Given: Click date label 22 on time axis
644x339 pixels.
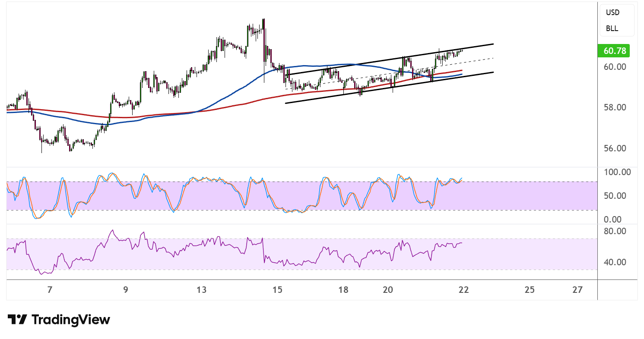Looking at the screenshot, I should pyautogui.click(x=463, y=290).
